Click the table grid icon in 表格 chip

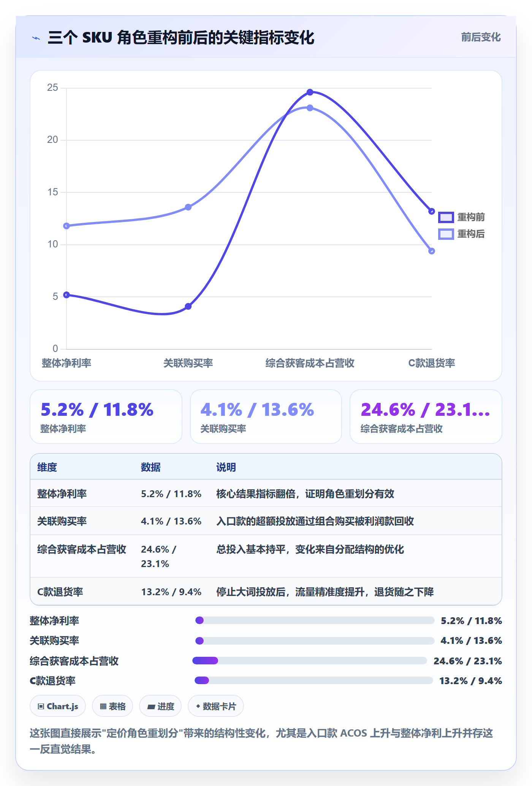click(x=103, y=707)
